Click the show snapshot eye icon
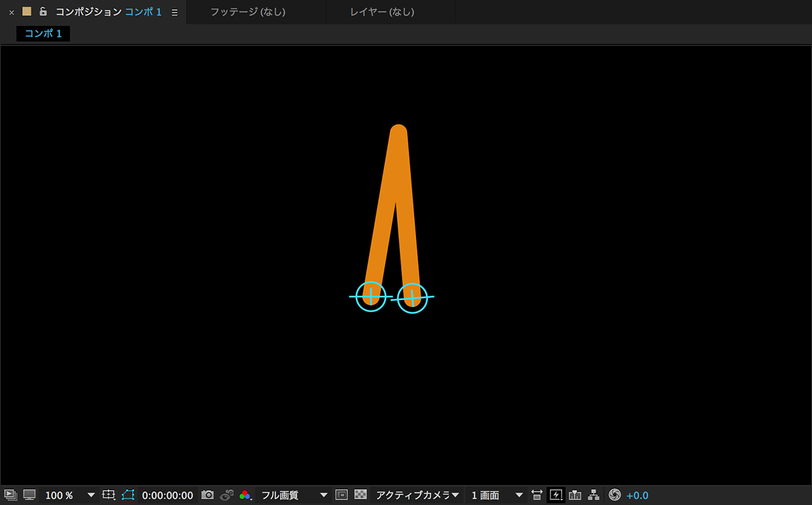Screen dimensions: 812x505 tap(226, 495)
